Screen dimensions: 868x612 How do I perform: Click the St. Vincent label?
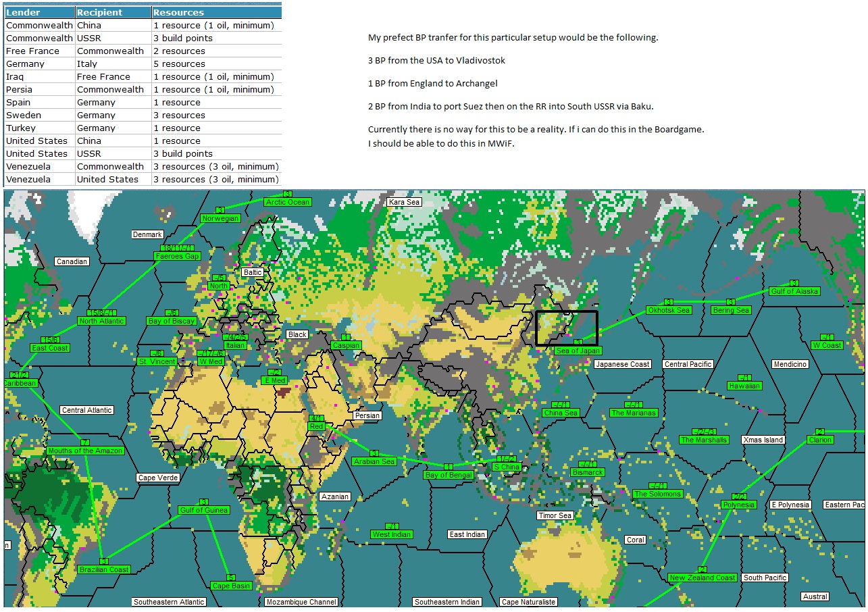coord(157,361)
